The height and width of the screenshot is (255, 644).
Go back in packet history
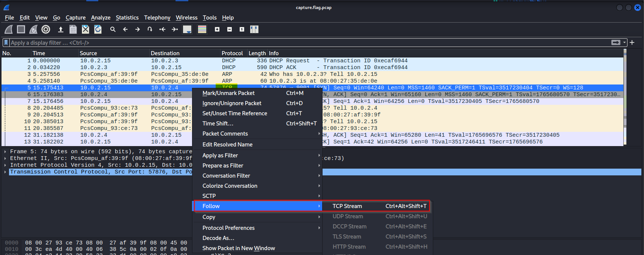(125, 29)
